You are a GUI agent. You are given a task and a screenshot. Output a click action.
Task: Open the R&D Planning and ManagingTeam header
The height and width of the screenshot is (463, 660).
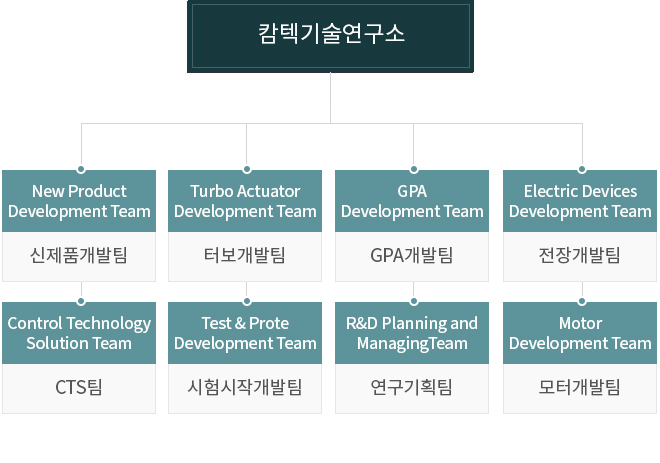tap(412, 333)
